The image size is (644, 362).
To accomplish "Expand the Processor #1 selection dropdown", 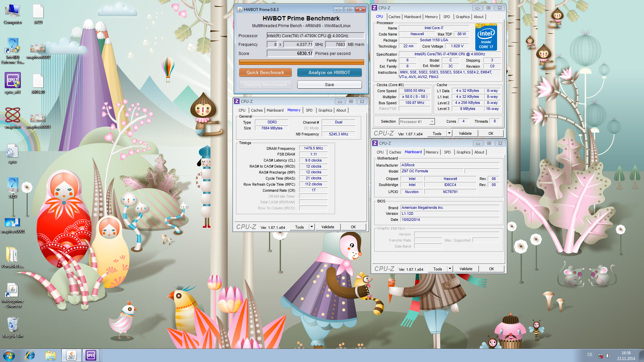I will (432, 122).
